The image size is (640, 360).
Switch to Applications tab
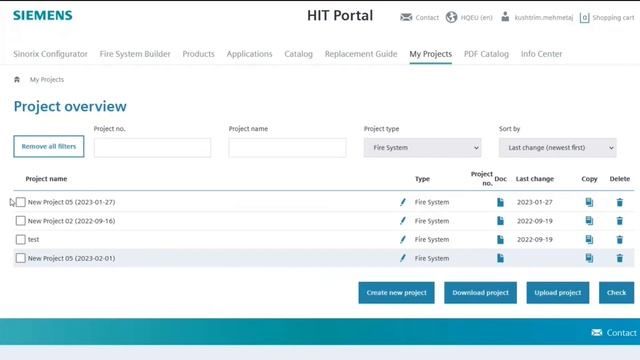tap(249, 54)
